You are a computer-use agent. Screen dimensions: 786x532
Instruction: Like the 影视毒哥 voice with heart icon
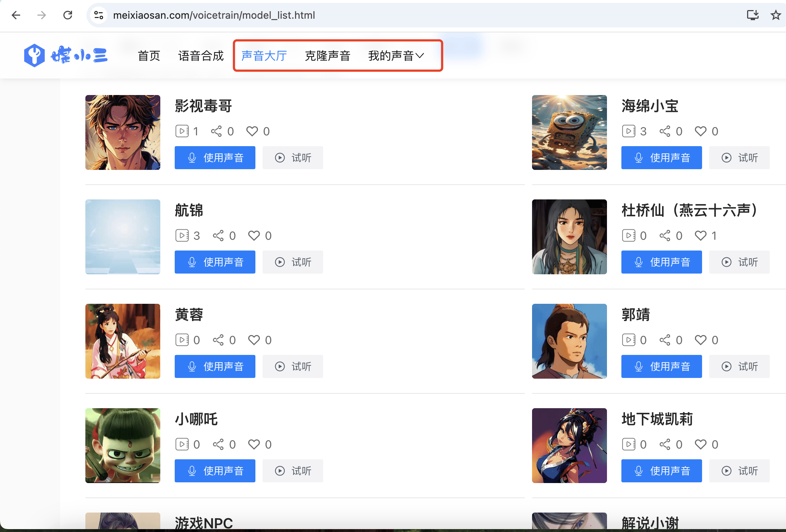pyautogui.click(x=252, y=131)
